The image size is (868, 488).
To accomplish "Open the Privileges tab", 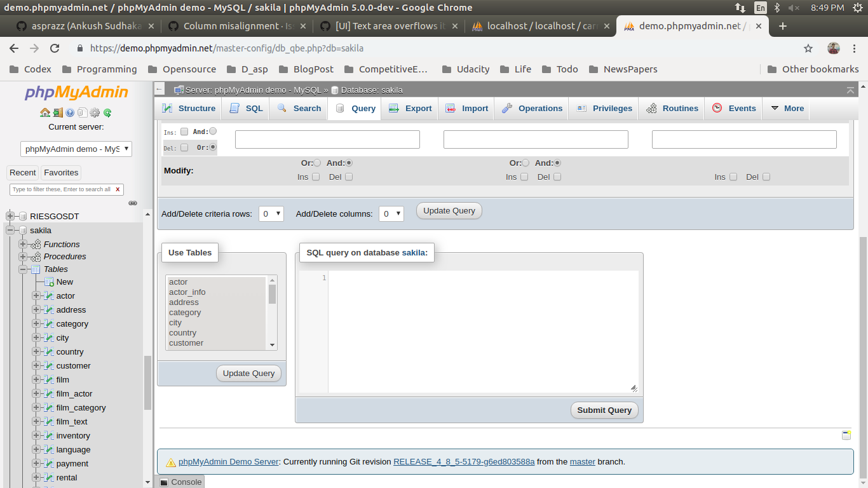I will coord(604,109).
